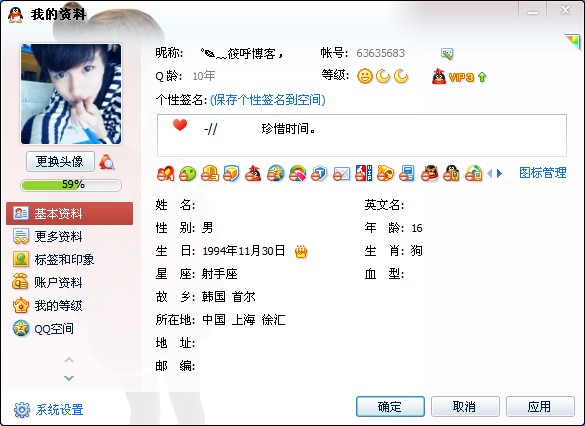Click the birthday crown icon
Screen dimensions: 585x426
(x=301, y=252)
